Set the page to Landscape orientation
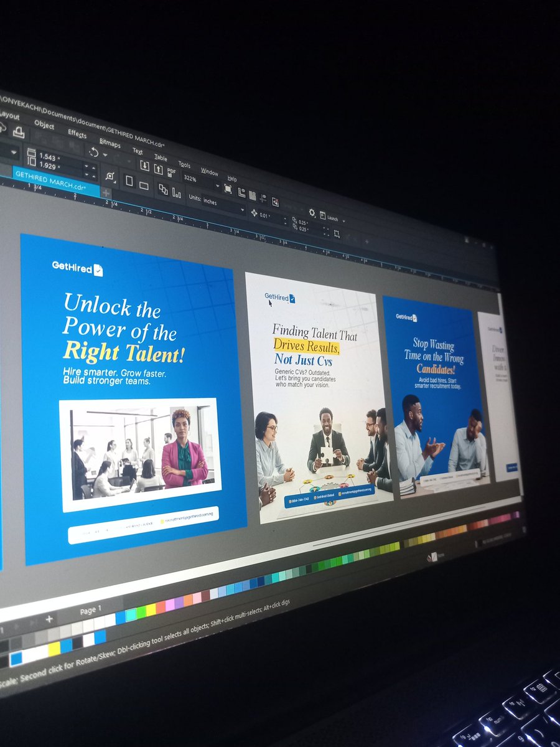Image resolution: width=560 pixels, height=747 pixels. coord(144,186)
